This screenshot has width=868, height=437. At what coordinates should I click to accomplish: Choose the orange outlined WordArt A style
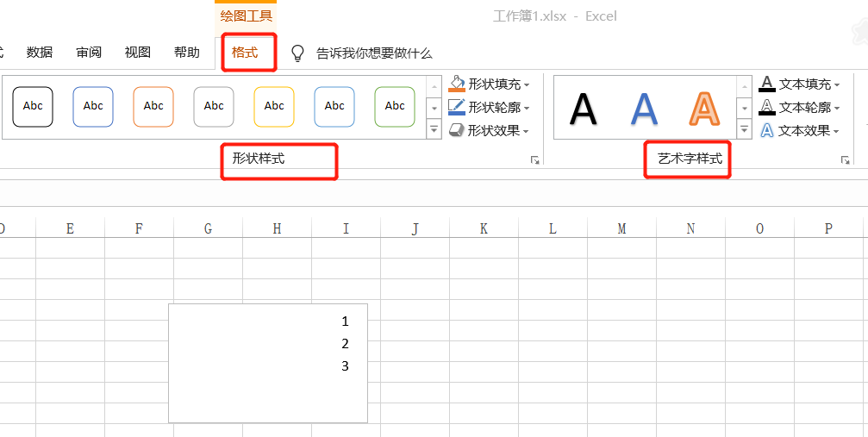[x=704, y=109]
